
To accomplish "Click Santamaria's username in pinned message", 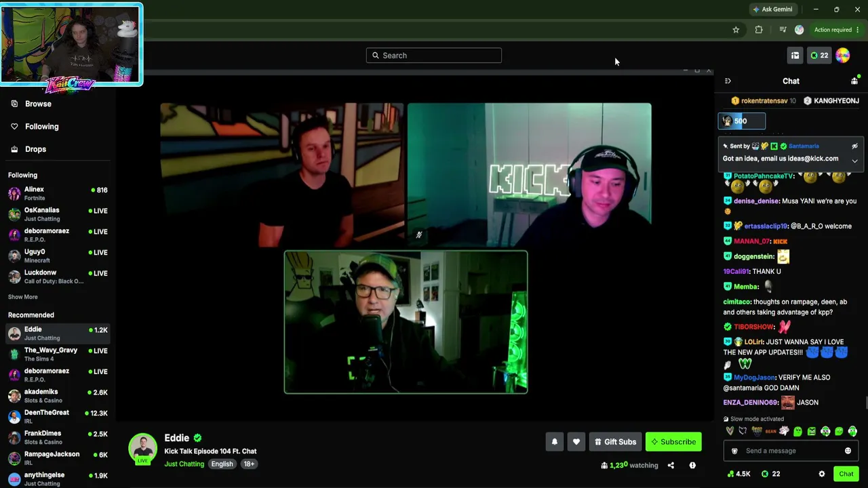I will (804, 146).
